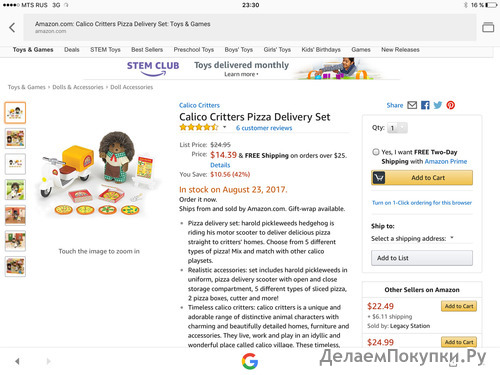Viewport: 500px width, 375px height.
Task: Go to previous page with bottom left arrow
Action: coord(17,361)
